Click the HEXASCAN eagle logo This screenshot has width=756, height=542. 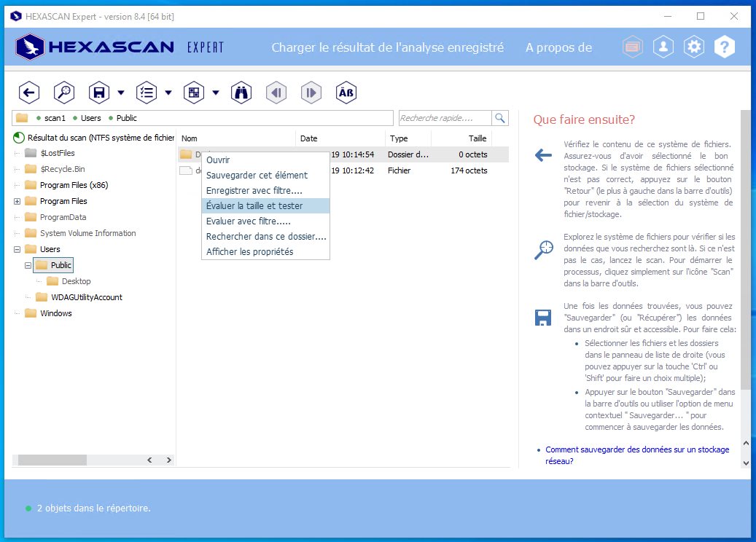[30, 47]
